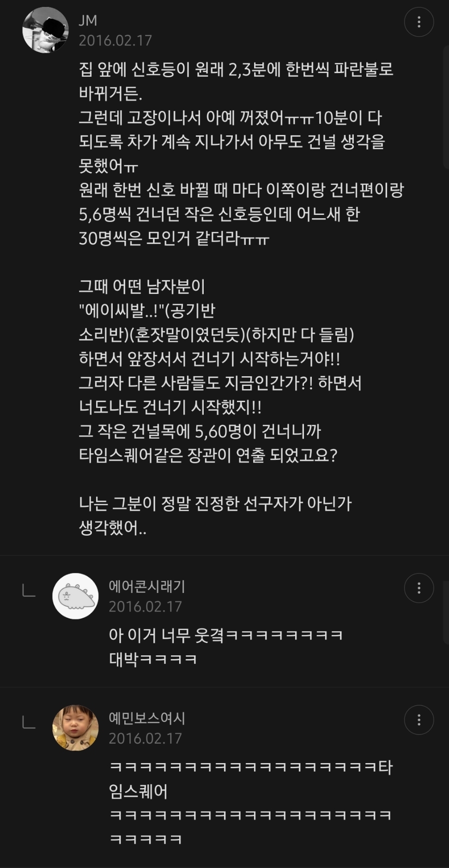The image size is (449, 868).
Task: Select JM's paragraph starting 집 앞에 신호등이
Action: (x=241, y=154)
